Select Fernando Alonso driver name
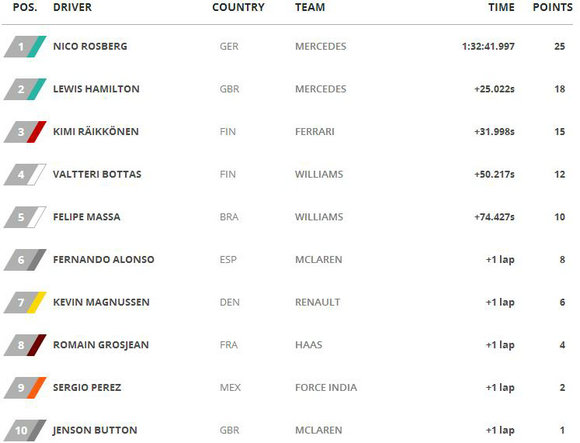 point(104,260)
